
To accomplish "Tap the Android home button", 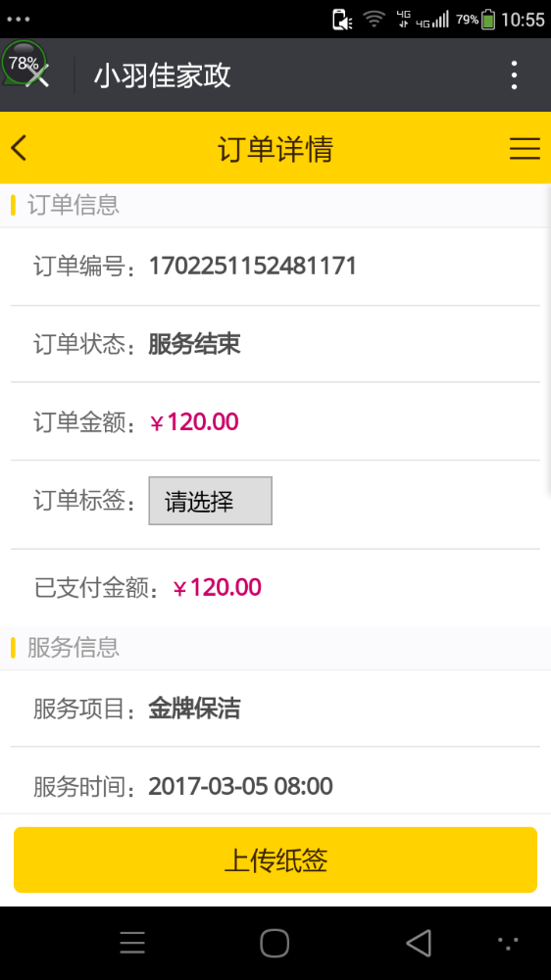I will click(275, 943).
